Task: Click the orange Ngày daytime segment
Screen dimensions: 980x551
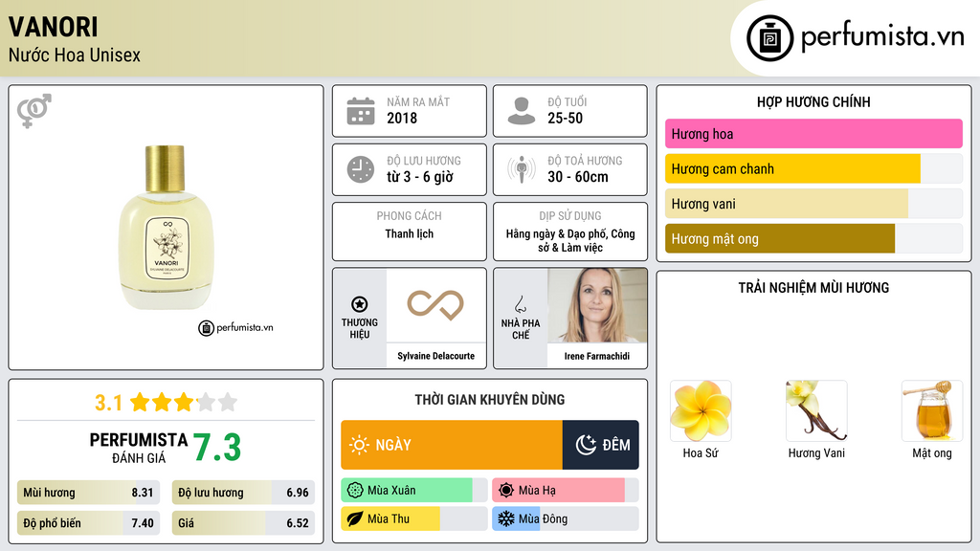Action: [452, 445]
